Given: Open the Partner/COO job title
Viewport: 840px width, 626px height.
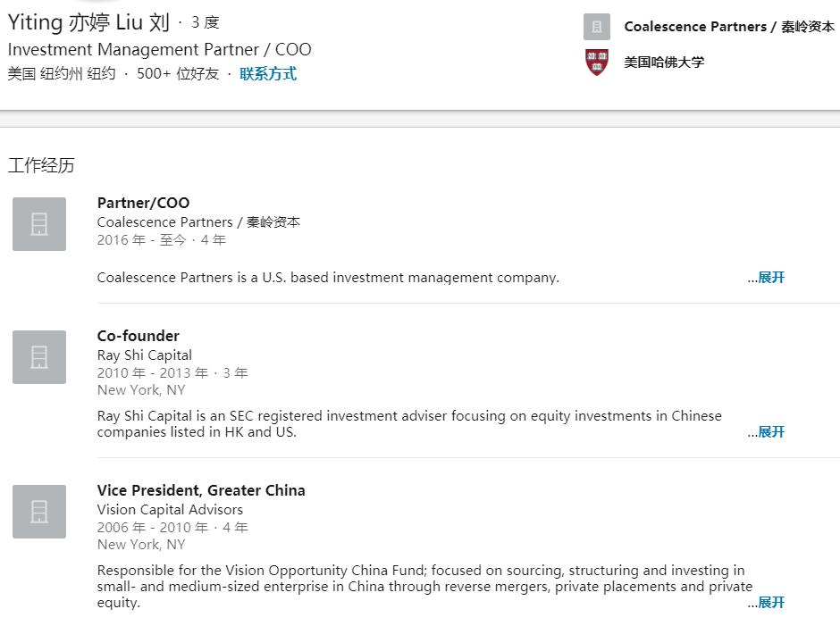Looking at the screenshot, I should [143, 203].
